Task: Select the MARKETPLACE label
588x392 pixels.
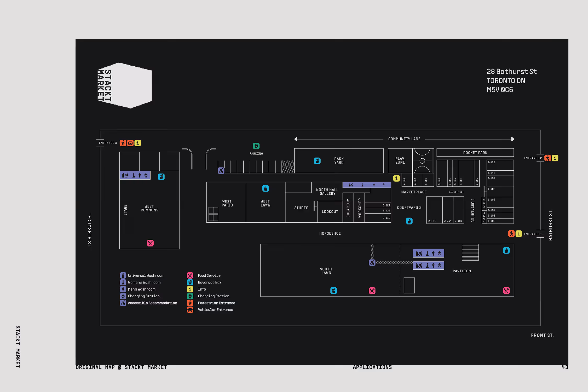Action: (x=414, y=192)
